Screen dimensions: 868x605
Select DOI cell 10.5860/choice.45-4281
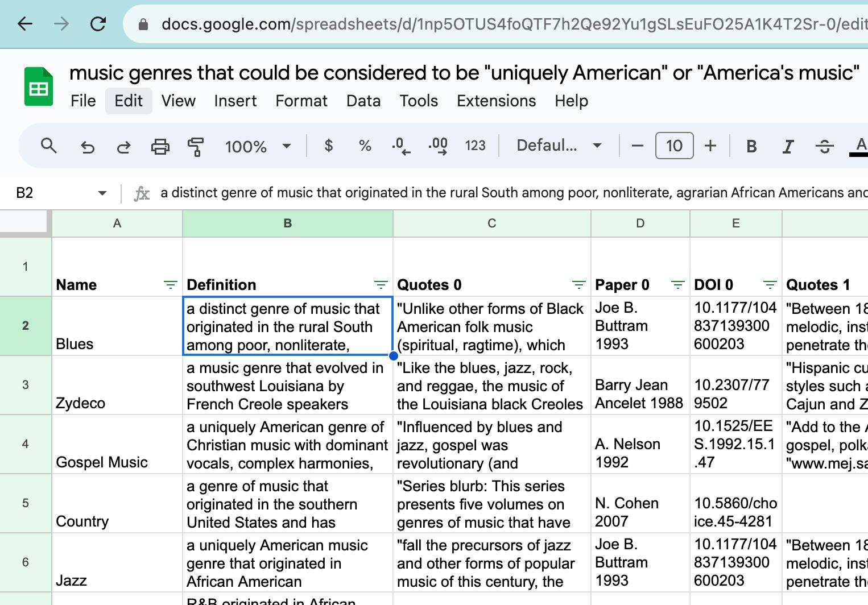(736, 503)
